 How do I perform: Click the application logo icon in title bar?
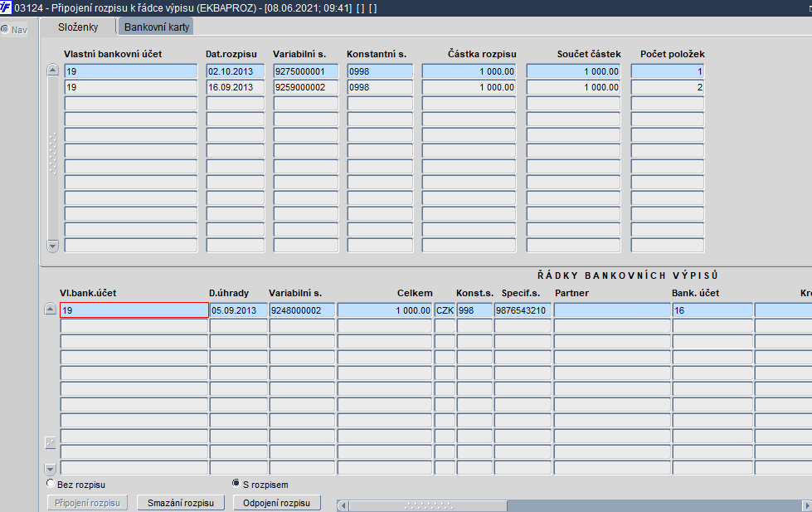(x=6, y=7)
